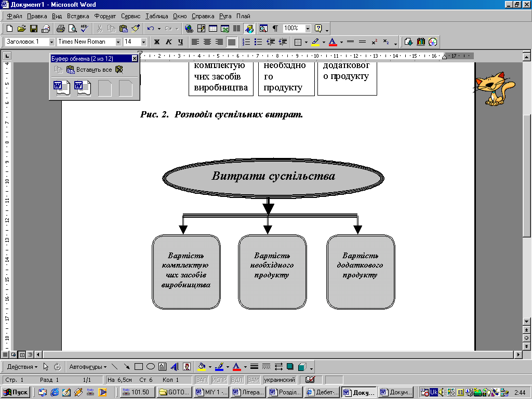Insert a hyperlink with the globe icon
The width and height of the screenshot is (532, 399).
[x=189, y=29]
